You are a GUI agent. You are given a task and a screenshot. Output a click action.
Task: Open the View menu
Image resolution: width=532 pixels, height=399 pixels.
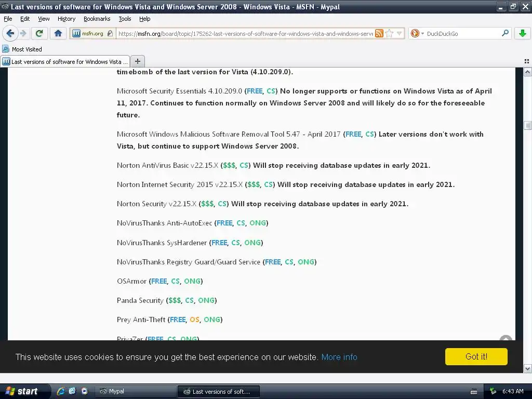44,19
